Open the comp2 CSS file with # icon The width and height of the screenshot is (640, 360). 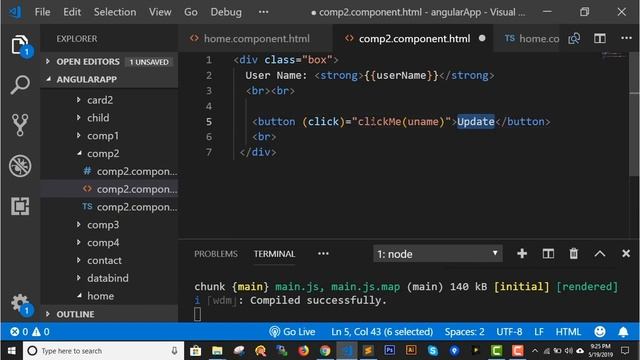(x=131, y=171)
